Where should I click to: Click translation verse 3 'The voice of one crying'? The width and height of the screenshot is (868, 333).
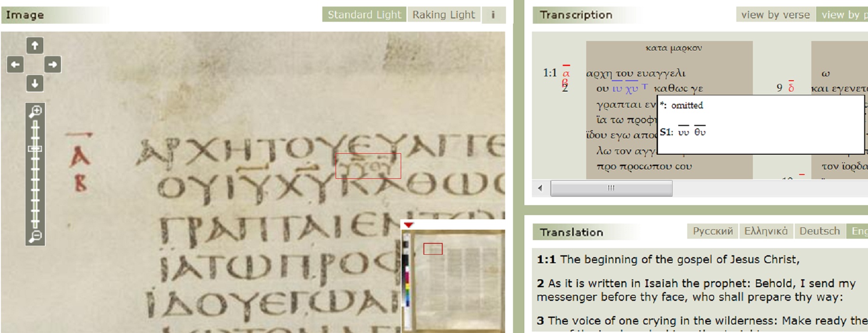[x=702, y=321]
